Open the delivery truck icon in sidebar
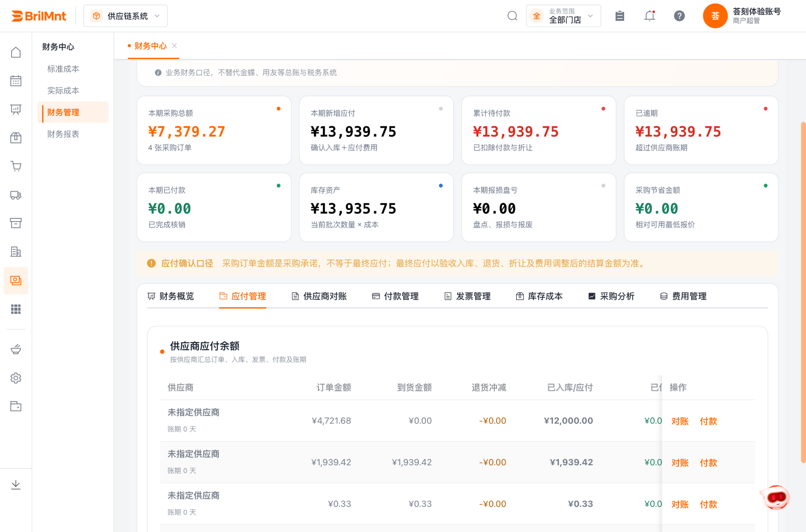The height and width of the screenshot is (532, 806). click(16, 195)
